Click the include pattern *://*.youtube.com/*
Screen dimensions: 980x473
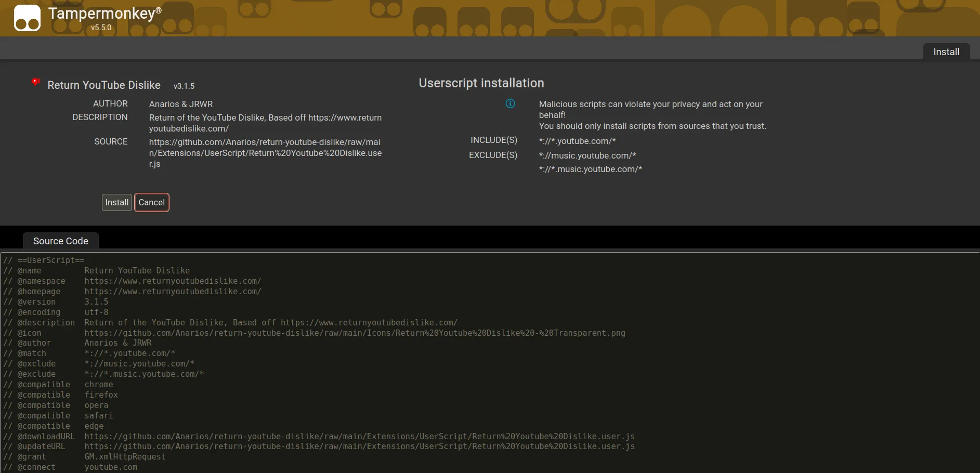pyautogui.click(x=578, y=141)
